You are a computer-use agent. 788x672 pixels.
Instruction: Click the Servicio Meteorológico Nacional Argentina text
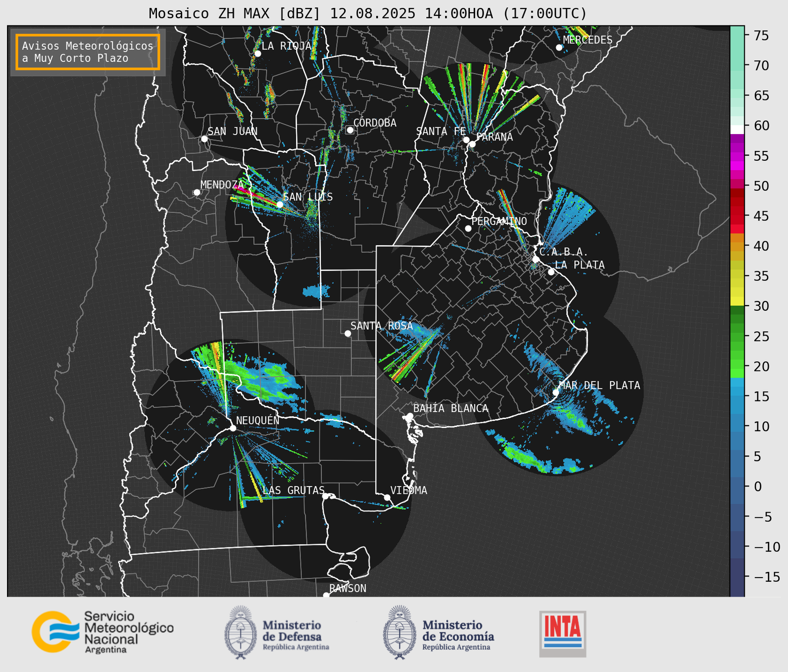pyautogui.click(x=128, y=632)
